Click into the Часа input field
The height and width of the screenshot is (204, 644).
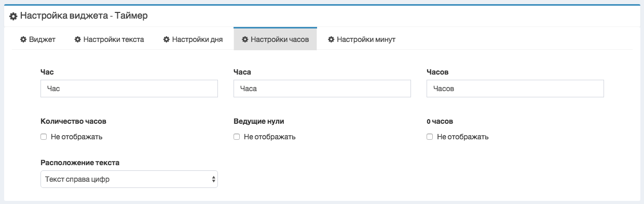coord(322,89)
